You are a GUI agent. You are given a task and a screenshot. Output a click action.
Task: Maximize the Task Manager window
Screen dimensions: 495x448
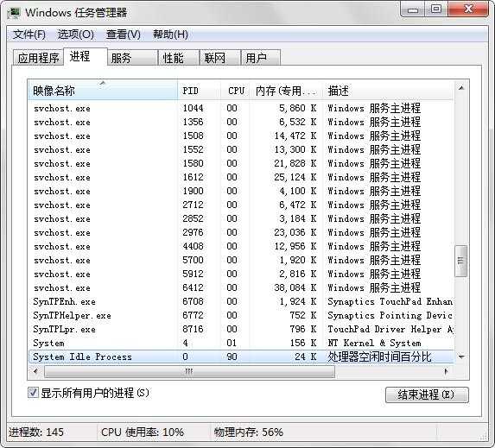coord(436,9)
